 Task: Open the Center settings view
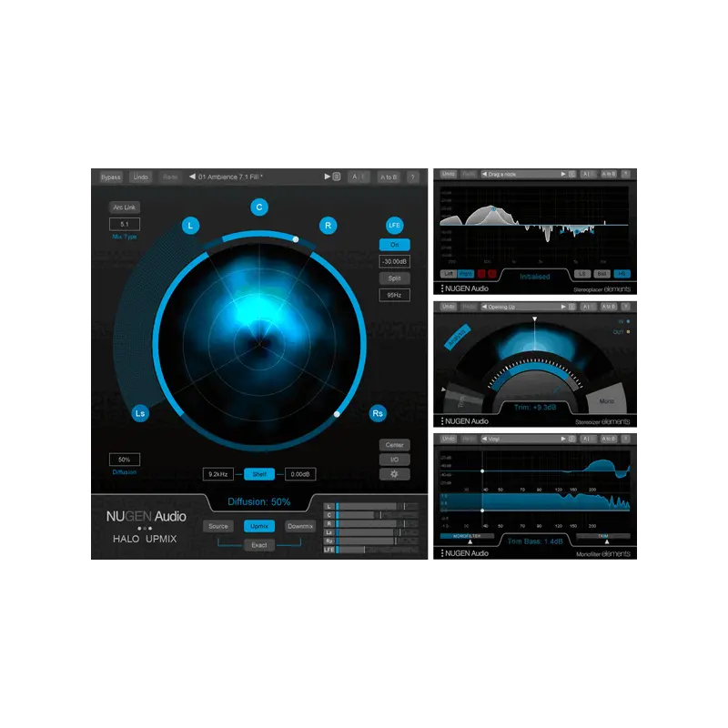click(394, 445)
